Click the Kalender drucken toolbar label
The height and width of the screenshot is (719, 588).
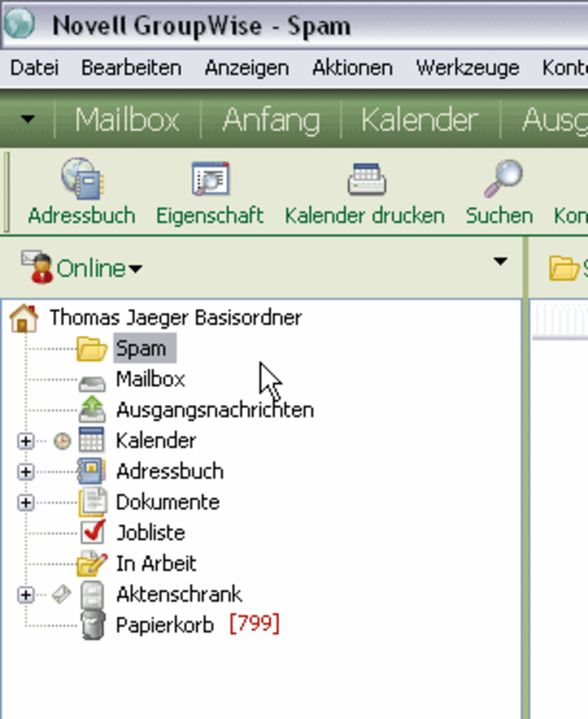365,215
